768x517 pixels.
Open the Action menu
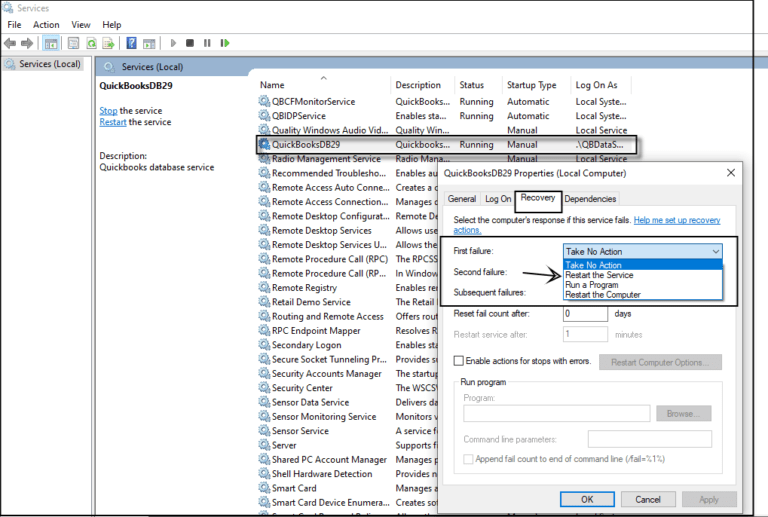(x=46, y=24)
